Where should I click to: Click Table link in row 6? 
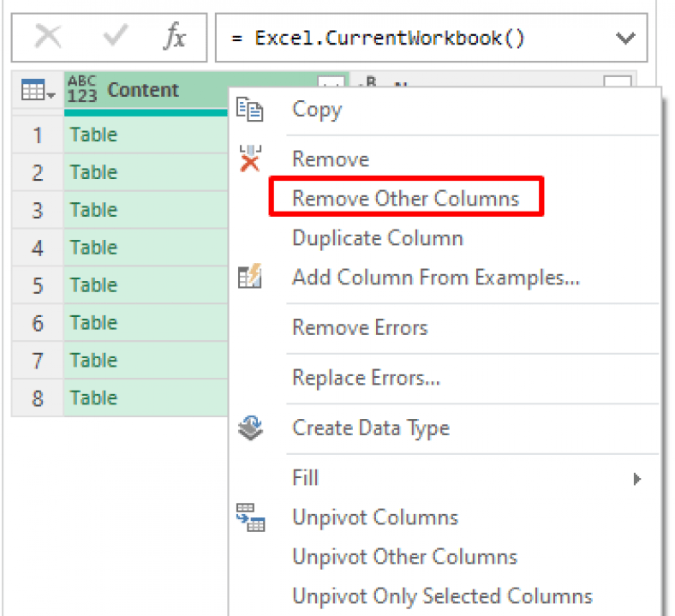94,323
